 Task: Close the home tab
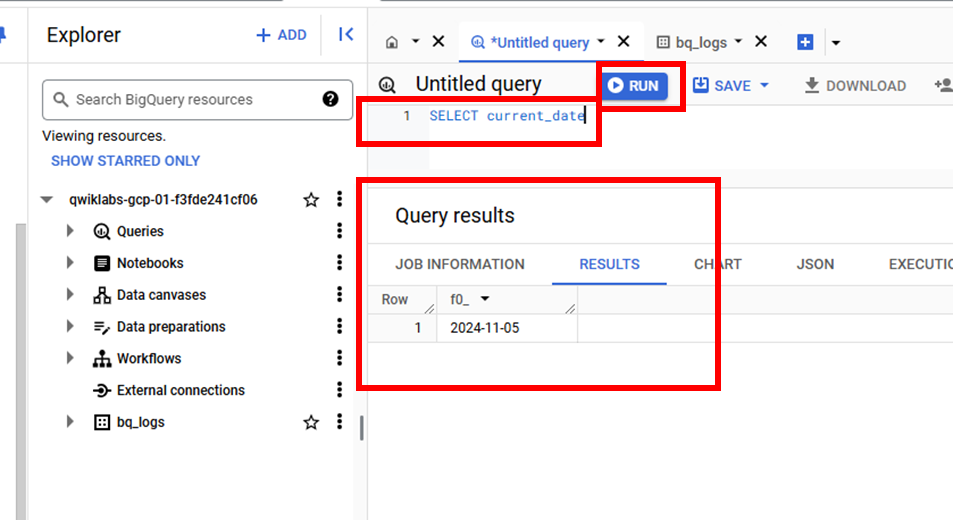(438, 41)
